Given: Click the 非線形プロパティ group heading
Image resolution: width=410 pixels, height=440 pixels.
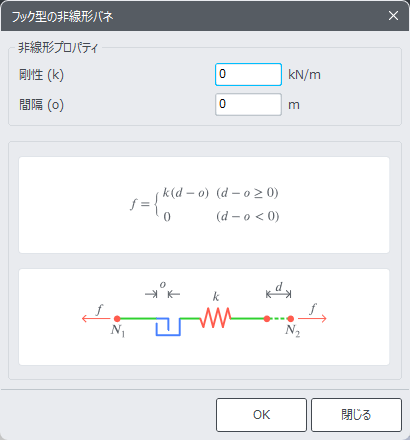Looking at the screenshot, I should click(x=58, y=48).
